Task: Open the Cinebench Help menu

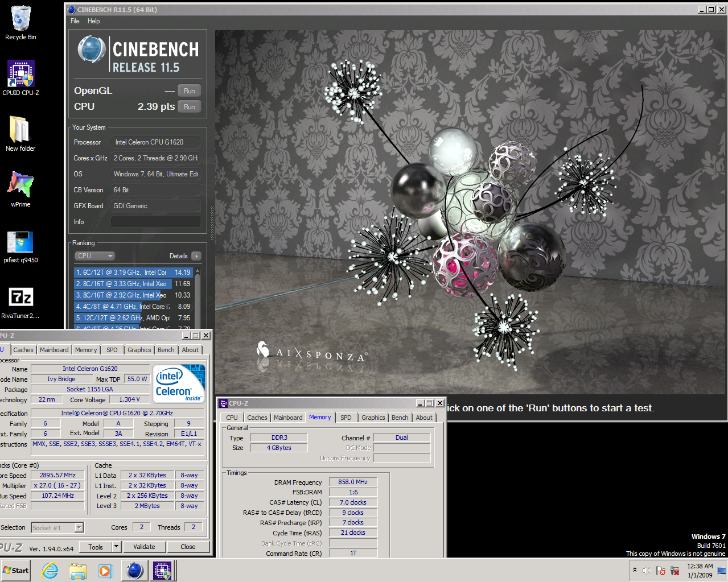Action: point(94,21)
